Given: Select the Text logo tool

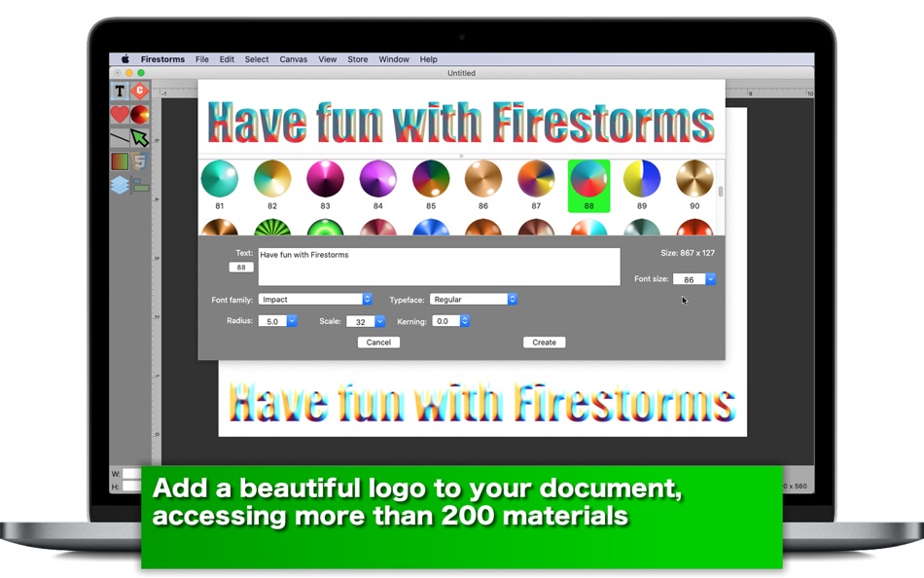Looking at the screenshot, I should click(x=120, y=90).
